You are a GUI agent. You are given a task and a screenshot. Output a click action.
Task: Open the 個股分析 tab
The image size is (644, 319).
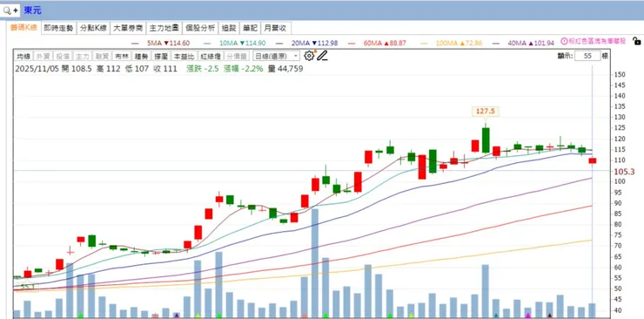[x=200, y=28]
